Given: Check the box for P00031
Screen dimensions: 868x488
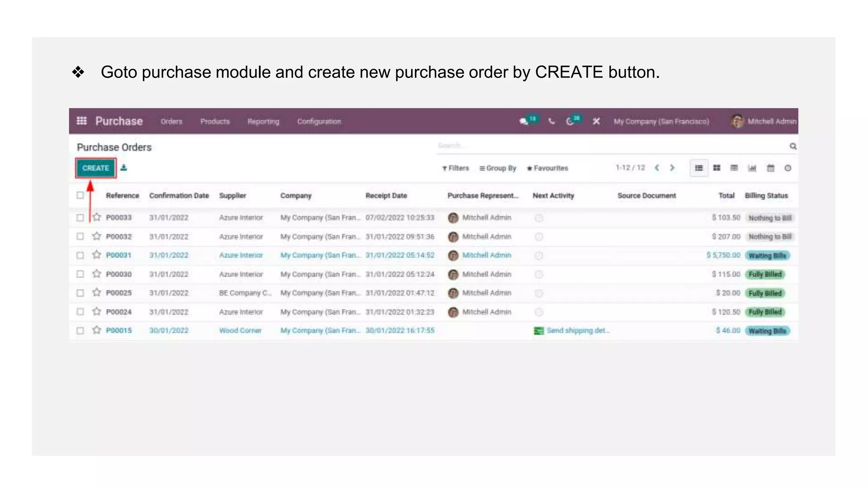Looking at the screenshot, I should point(80,255).
